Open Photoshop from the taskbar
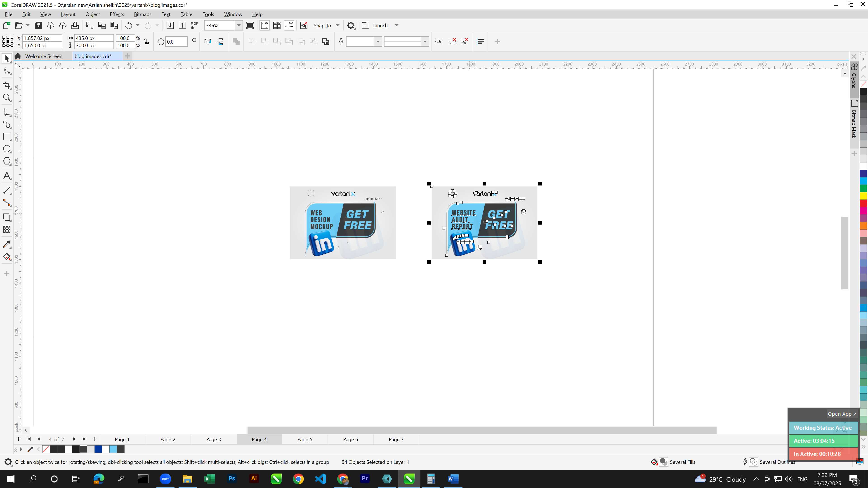This screenshot has height=488, width=868. point(232,479)
